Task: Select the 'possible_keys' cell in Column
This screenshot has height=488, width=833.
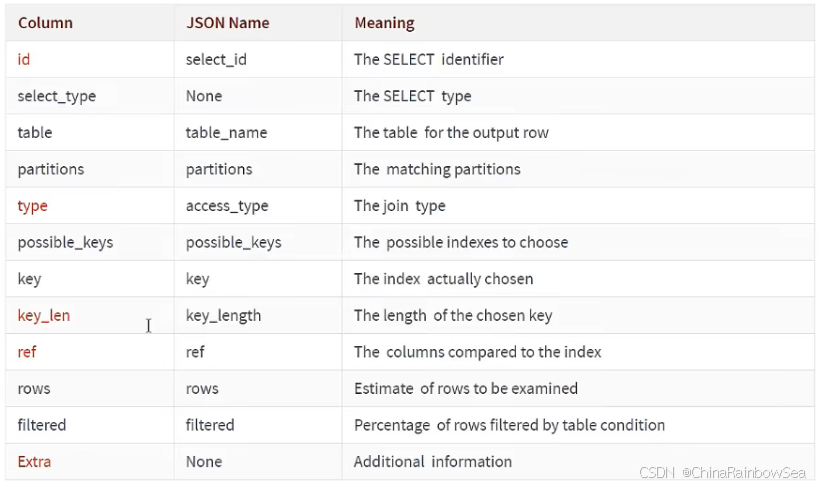Action: pos(65,242)
